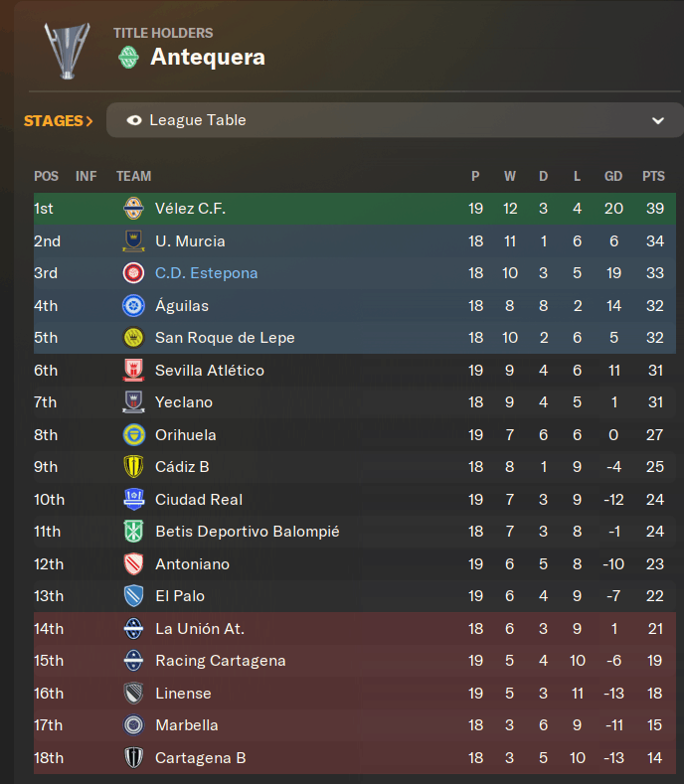
Task: Open the STAGES expander arrow
Action: click(89, 121)
